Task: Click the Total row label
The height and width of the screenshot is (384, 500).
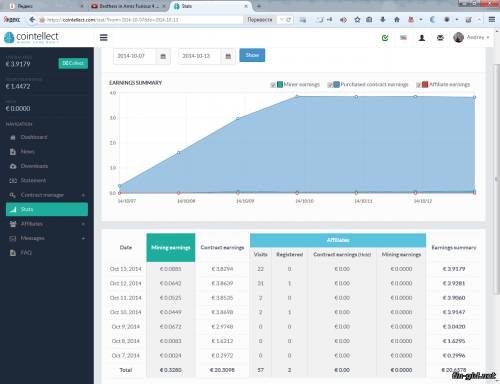Action: [x=126, y=370]
